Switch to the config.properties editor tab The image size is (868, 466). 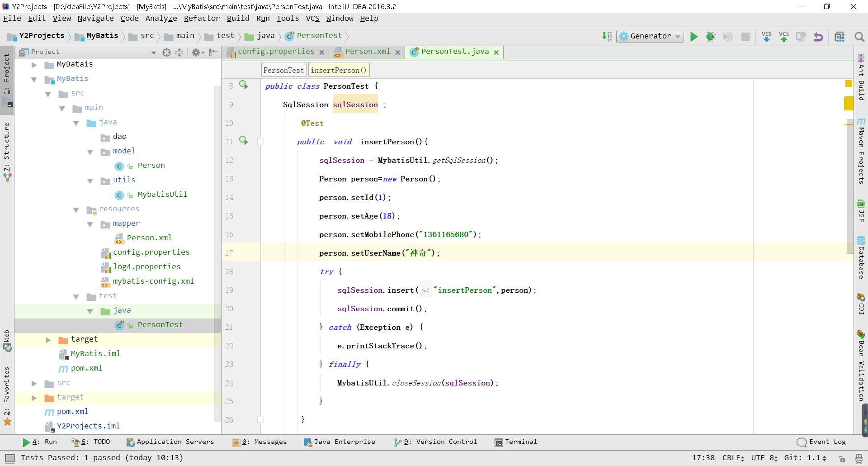275,52
